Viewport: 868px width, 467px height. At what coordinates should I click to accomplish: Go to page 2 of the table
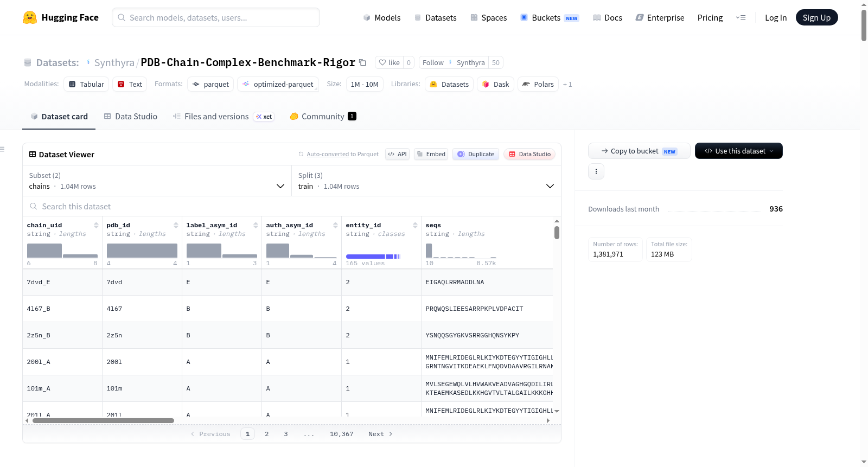tap(267, 434)
